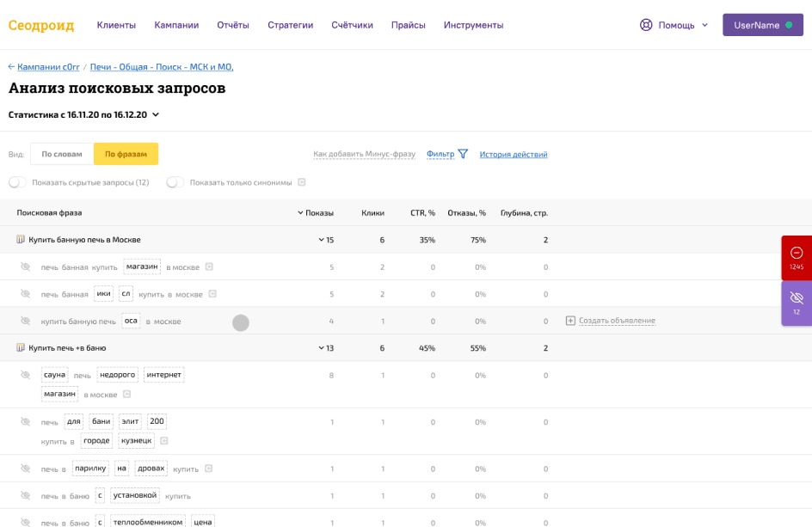812x527 pixels.
Task: Collapse the Купить банную печь в Москве group
Action: [x=321, y=240]
